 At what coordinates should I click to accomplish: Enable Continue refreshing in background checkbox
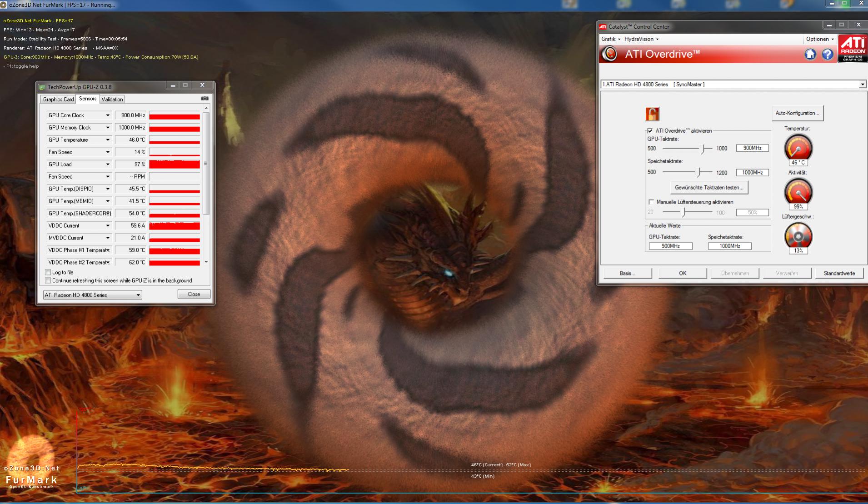(48, 280)
